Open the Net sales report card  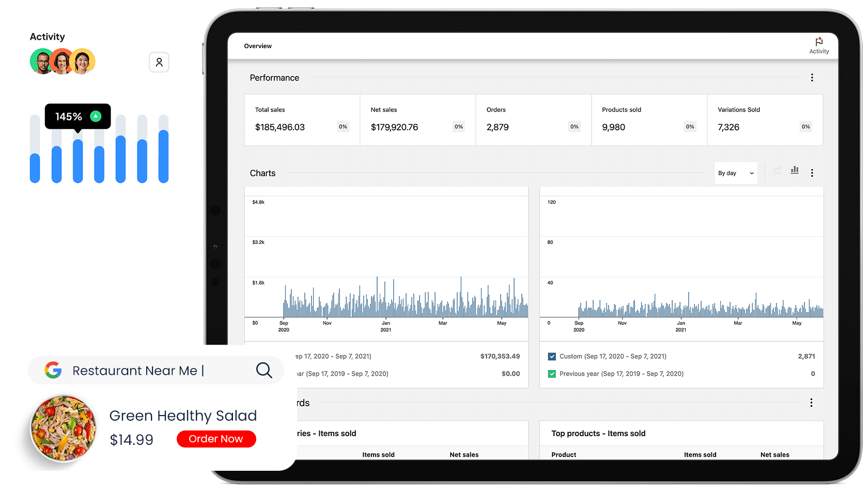point(417,120)
